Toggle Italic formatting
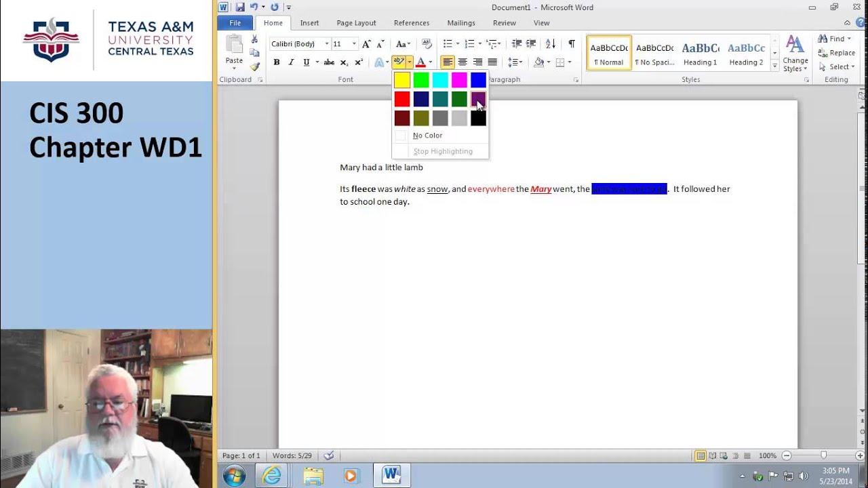This screenshot has width=868, height=488. coord(292,62)
